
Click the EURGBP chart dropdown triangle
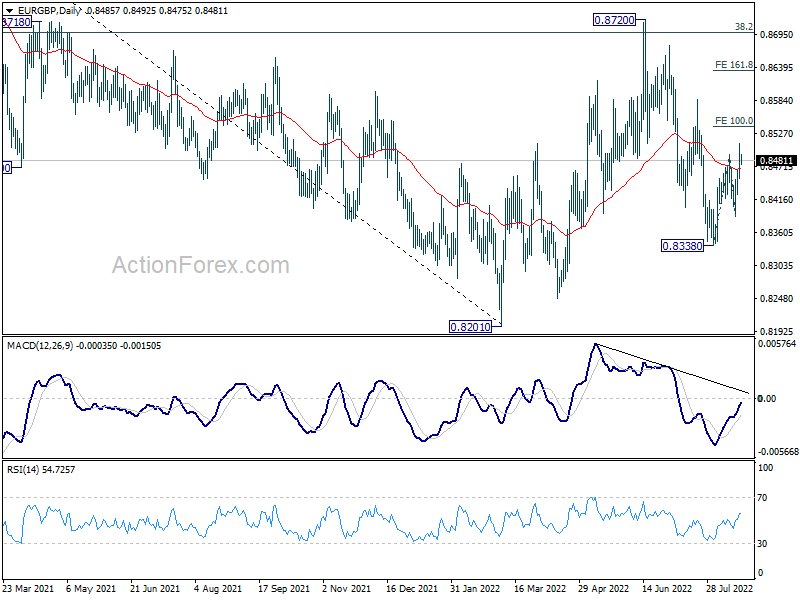9,11
